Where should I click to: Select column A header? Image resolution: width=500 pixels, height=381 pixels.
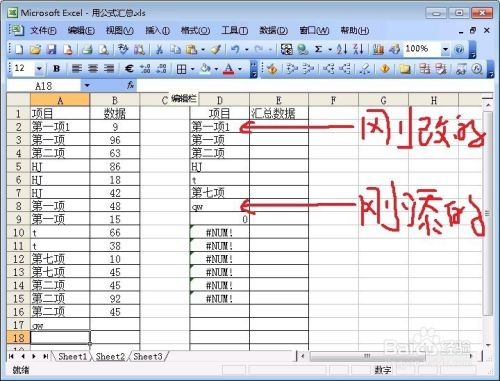pyautogui.click(x=60, y=100)
